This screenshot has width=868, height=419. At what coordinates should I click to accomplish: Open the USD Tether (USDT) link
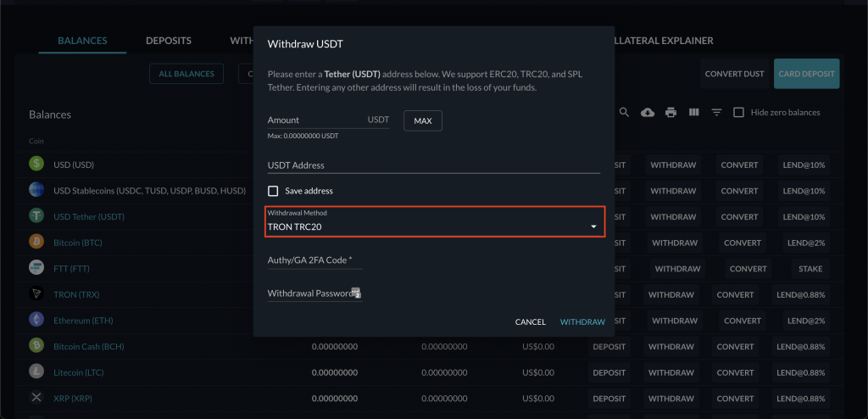click(89, 216)
